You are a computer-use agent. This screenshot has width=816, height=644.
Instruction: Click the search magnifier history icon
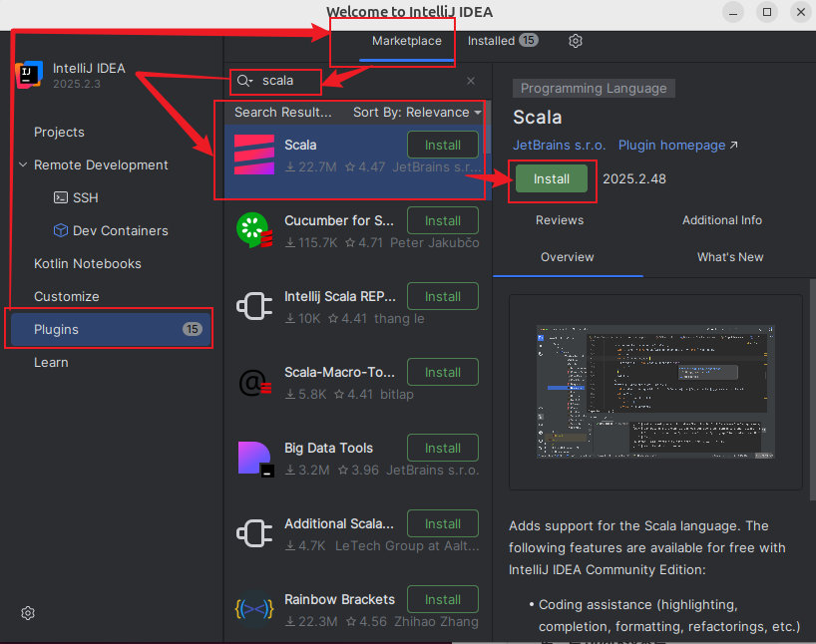[x=244, y=81]
